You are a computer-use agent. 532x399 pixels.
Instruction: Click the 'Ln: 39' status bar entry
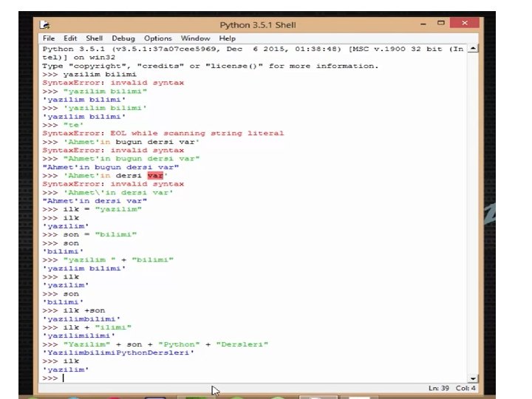438,388
